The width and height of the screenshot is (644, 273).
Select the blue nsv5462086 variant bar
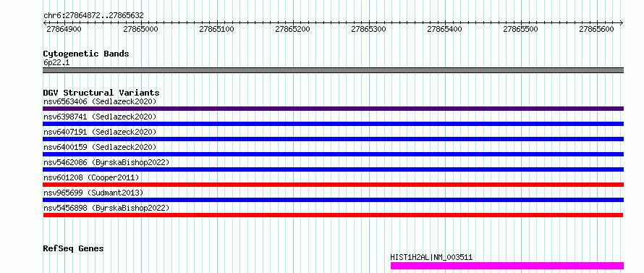coord(333,169)
